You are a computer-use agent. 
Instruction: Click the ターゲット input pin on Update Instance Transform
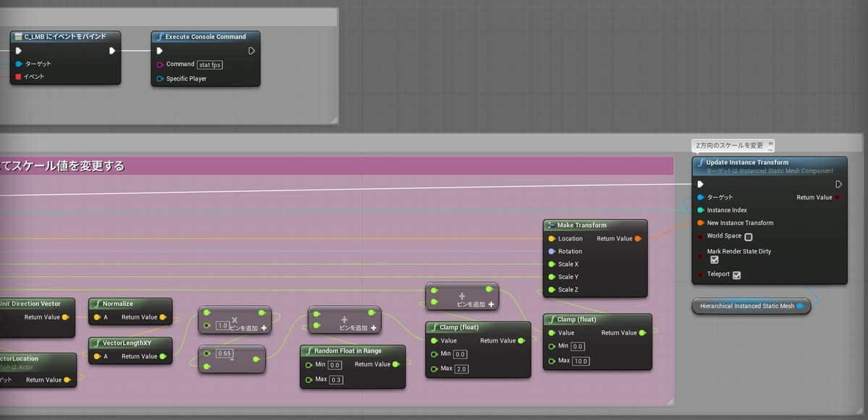(699, 197)
